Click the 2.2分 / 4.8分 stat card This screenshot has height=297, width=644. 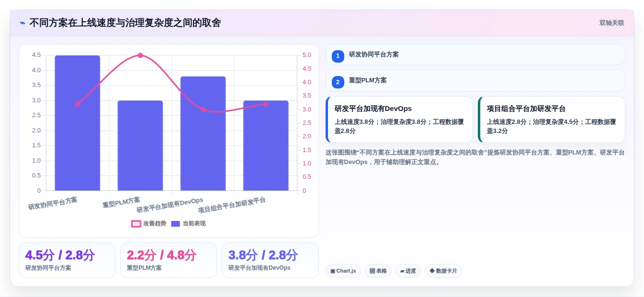tap(169, 260)
